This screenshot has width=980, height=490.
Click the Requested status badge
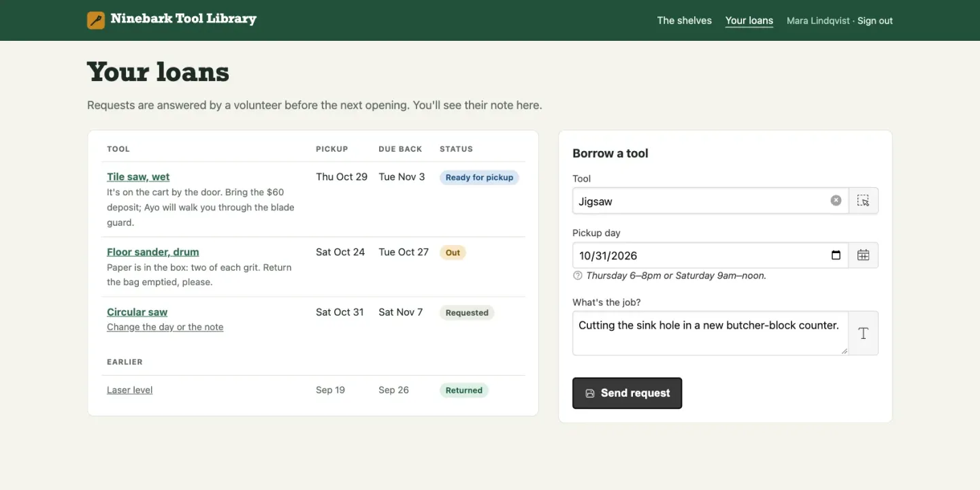[x=467, y=313]
